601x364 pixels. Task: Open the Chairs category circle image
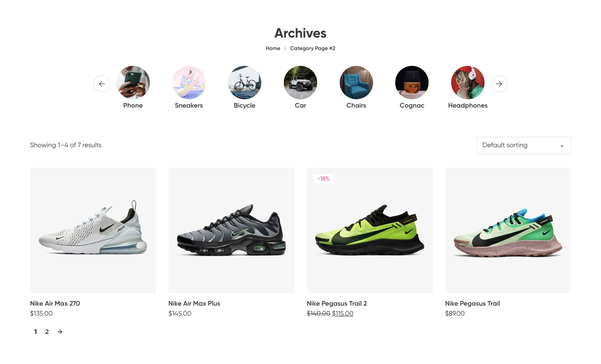point(356,83)
